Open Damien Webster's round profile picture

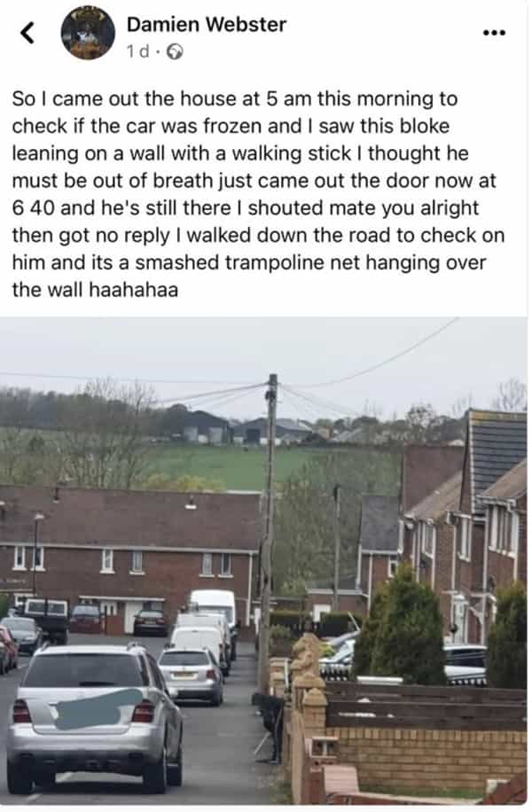[x=88, y=33]
